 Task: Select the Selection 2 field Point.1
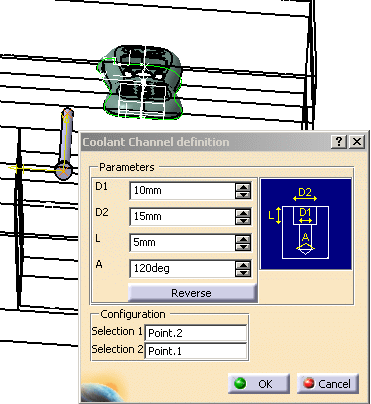tap(196, 351)
